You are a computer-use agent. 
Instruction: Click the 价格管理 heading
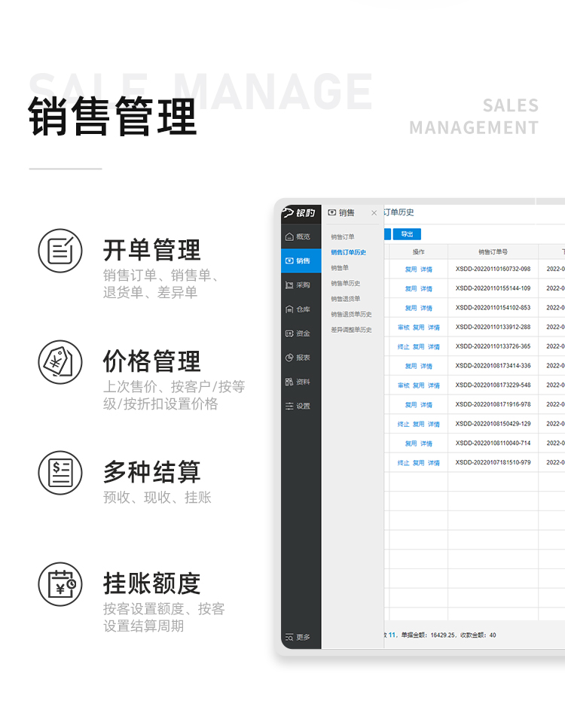(x=152, y=361)
